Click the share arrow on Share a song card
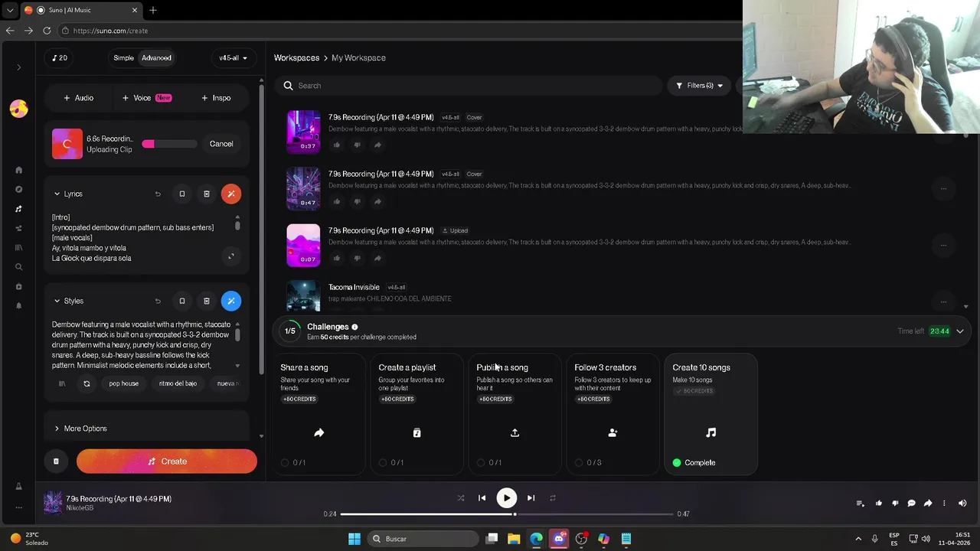The image size is (980, 551). coord(319,433)
